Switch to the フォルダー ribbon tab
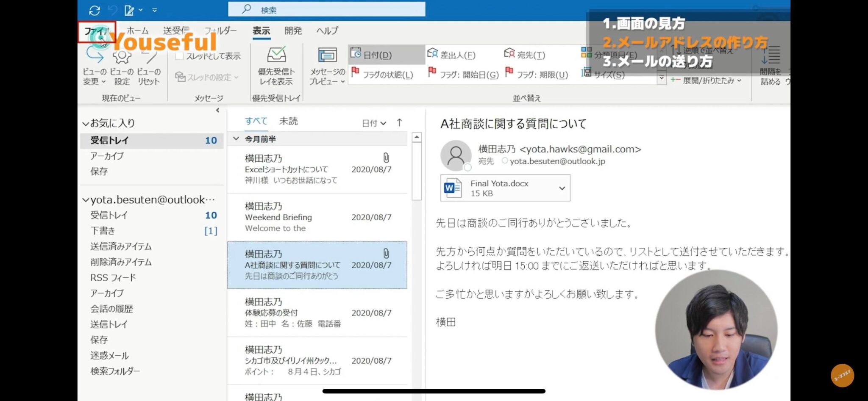 (x=220, y=31)
